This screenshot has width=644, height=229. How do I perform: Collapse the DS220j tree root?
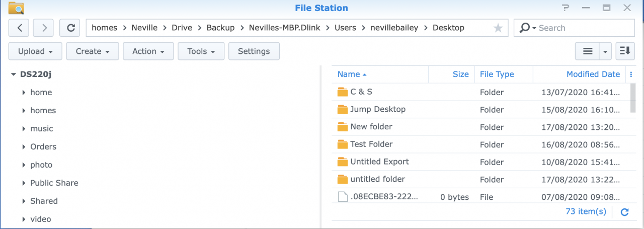(13, 74)
